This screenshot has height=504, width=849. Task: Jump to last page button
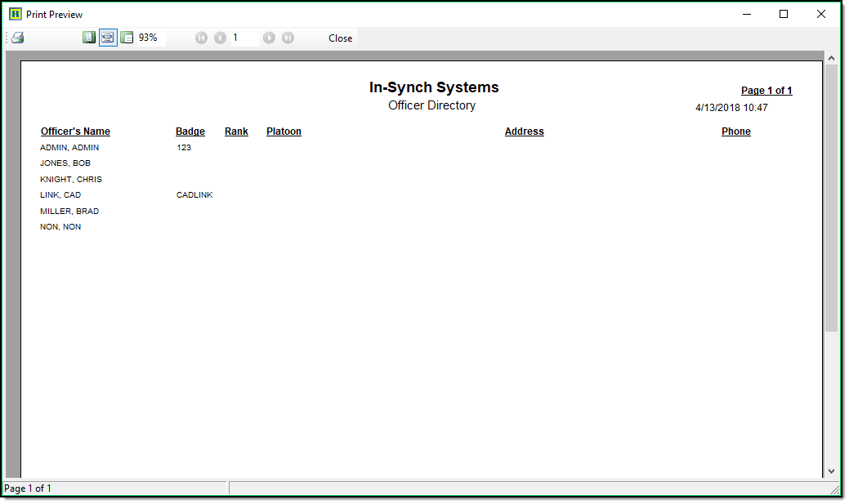point(288,38)
